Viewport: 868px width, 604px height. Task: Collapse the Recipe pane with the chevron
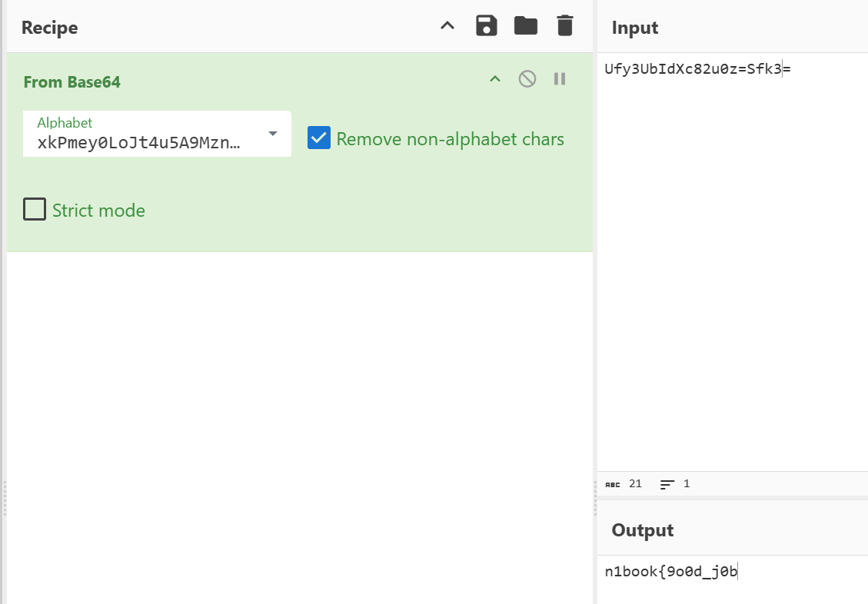pyautogui.click(x=447, y=25)
